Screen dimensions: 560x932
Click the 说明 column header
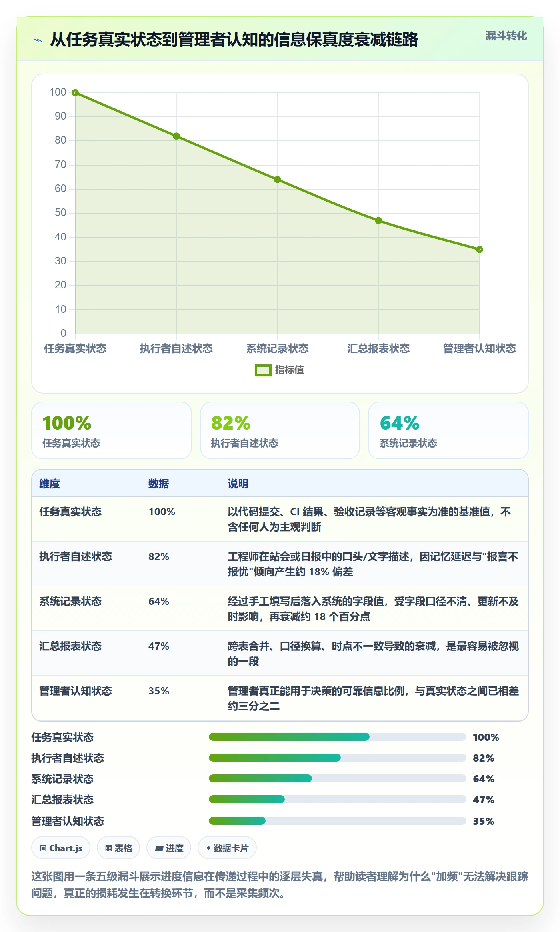click(238, 484)
